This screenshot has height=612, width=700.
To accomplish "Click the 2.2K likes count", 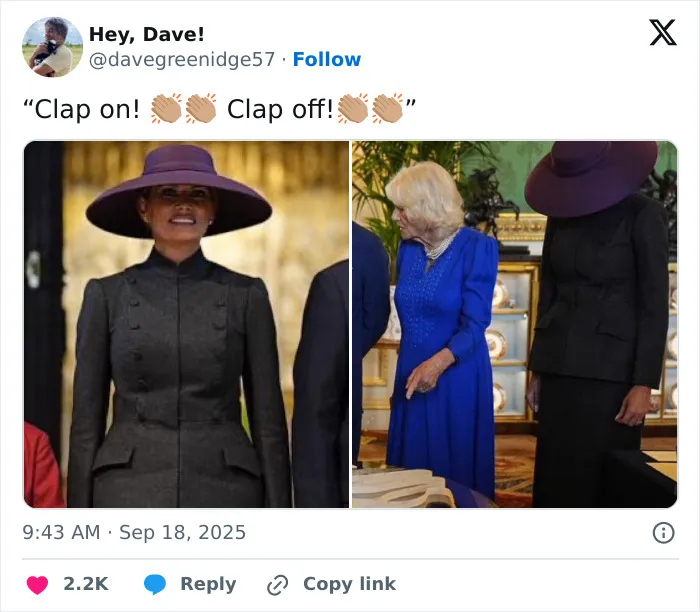I will pyautogui.click(x=86, y=584).
